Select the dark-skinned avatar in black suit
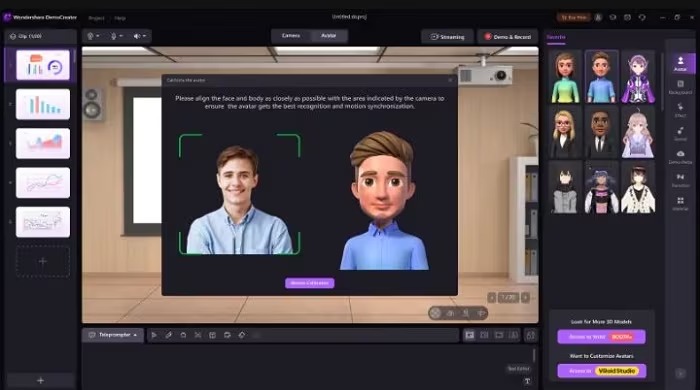Viewport: 700px width, 390px height. click(601, 133)
